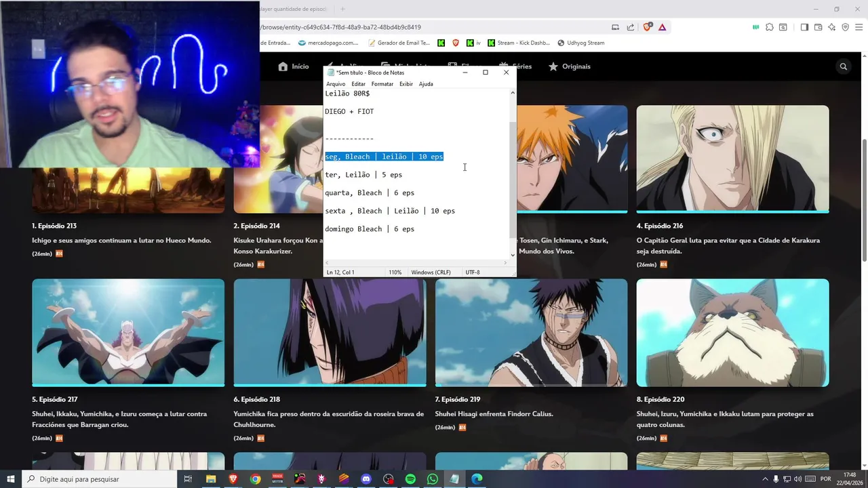Open Task View on the taskbar

pyautogui.click(x=188, y=479)
